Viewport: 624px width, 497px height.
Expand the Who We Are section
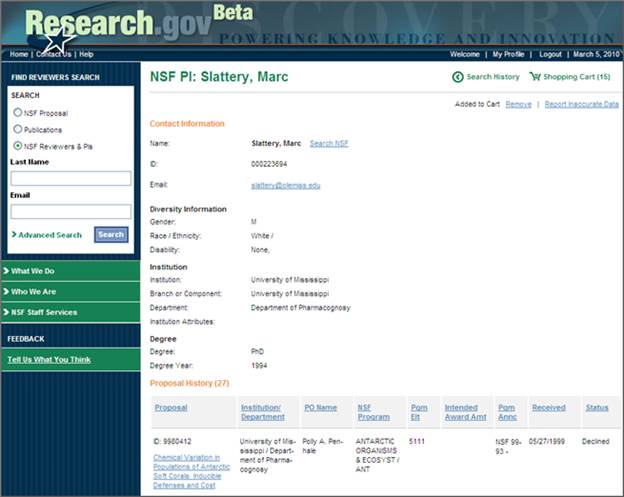tap(70, 291)
